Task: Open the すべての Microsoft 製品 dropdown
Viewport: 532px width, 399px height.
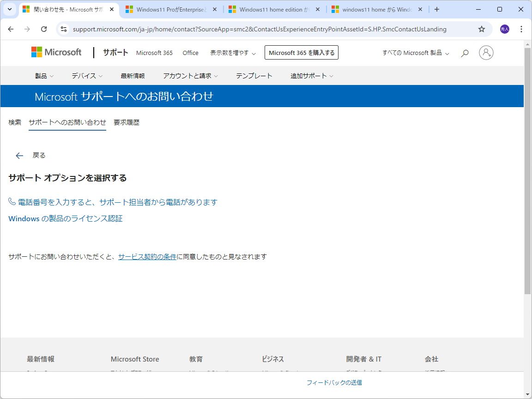Action: coord(415,53)
